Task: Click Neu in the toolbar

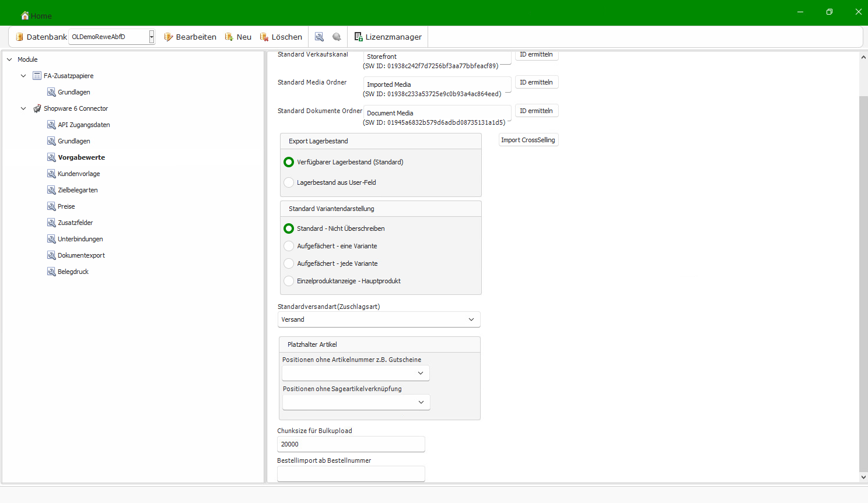Action: pyautogui.click(x=238, y=37)
